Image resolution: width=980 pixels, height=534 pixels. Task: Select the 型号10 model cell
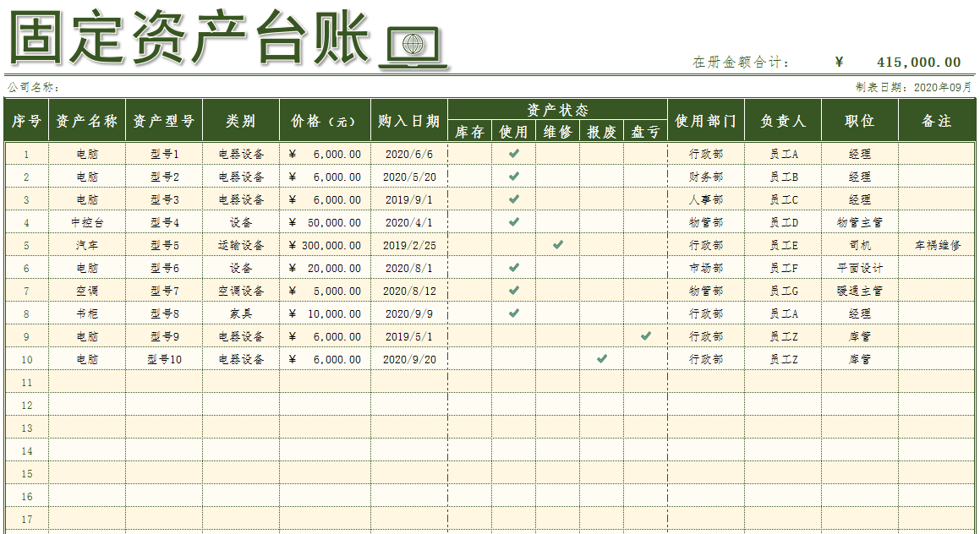164,359
